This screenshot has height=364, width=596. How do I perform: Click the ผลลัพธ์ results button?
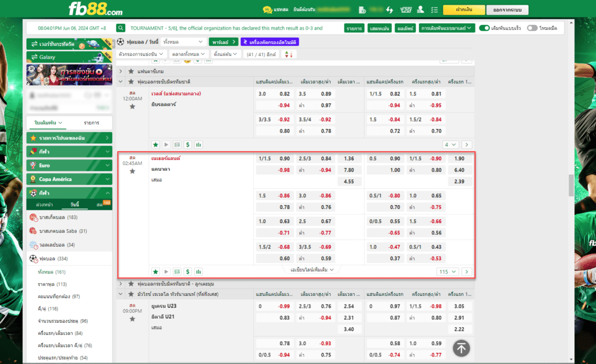tap(405, 28)
